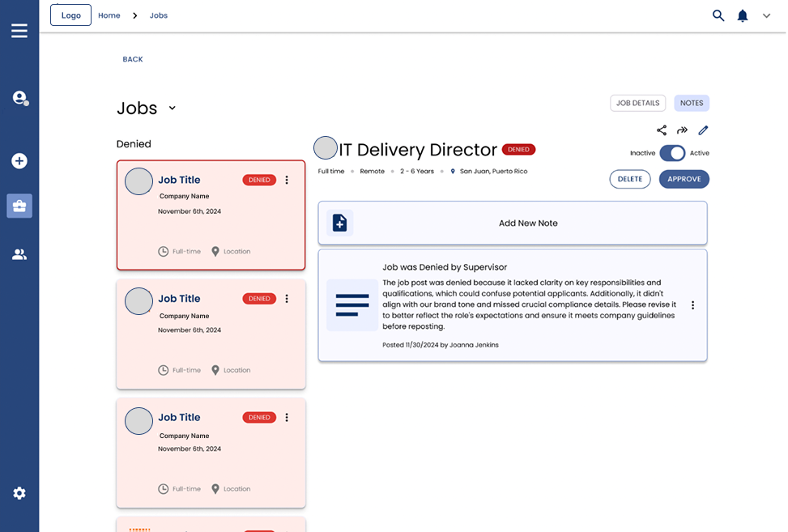788x532 pixels.
Task: Click the avatar on second job card
Action: tap(138, 301)
